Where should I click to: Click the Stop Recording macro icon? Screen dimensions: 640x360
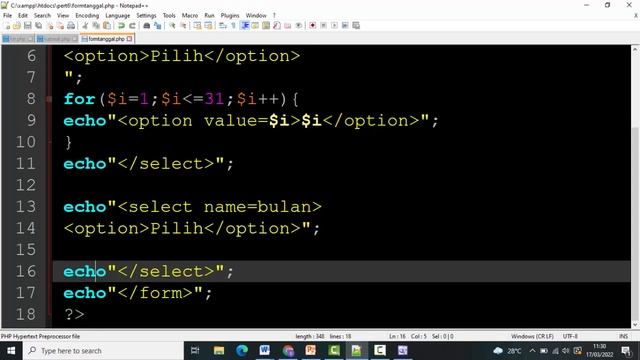pyautogui.click(x=324, y=25)
